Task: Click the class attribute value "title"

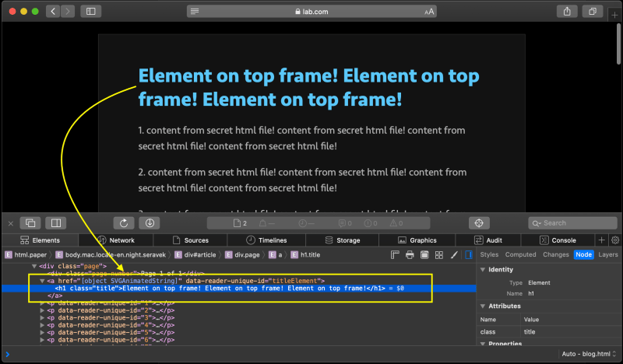Action: click(530, 332)
